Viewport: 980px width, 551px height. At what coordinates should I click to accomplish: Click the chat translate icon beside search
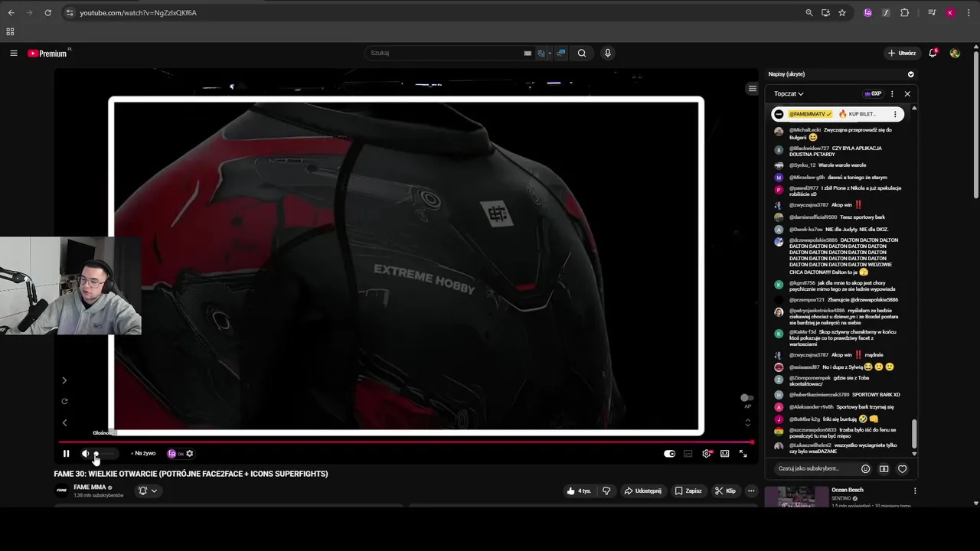pyautogui.click(x=561, y=53)
